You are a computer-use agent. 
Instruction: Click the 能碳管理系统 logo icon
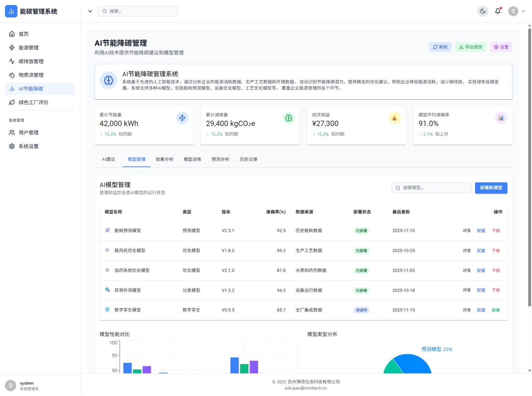11,11
